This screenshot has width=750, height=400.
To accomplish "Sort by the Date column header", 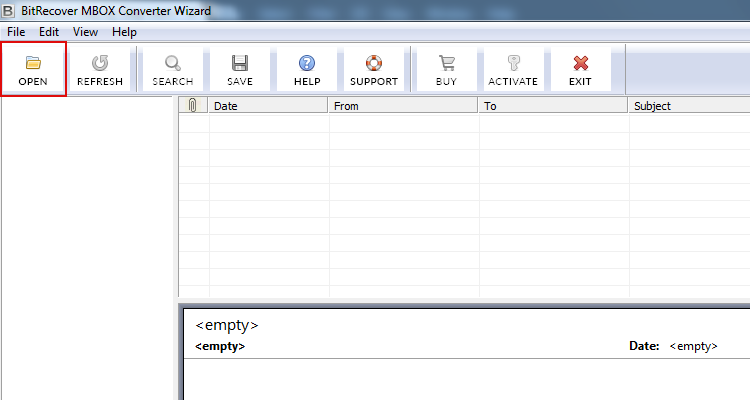I will (x=268, y=106).
